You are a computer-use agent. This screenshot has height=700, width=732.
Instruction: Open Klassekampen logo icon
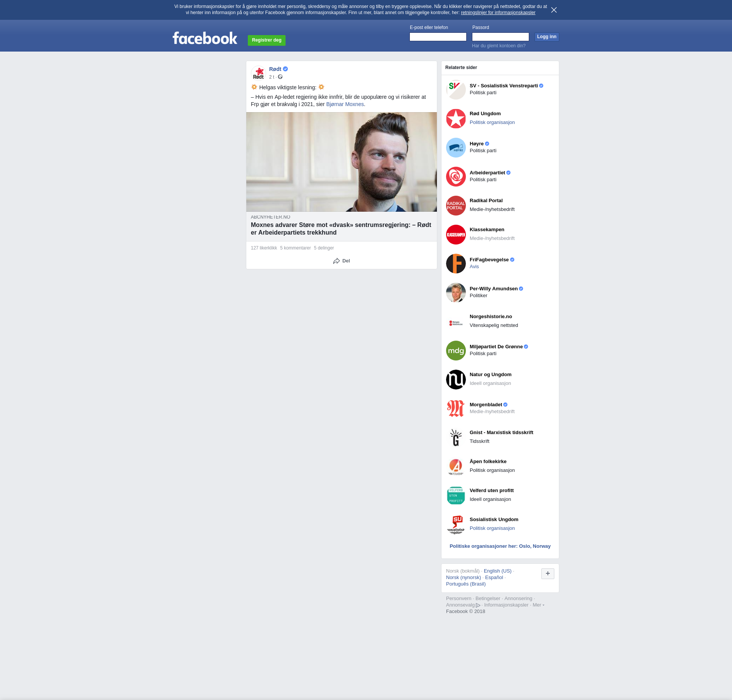pos(456,235)
